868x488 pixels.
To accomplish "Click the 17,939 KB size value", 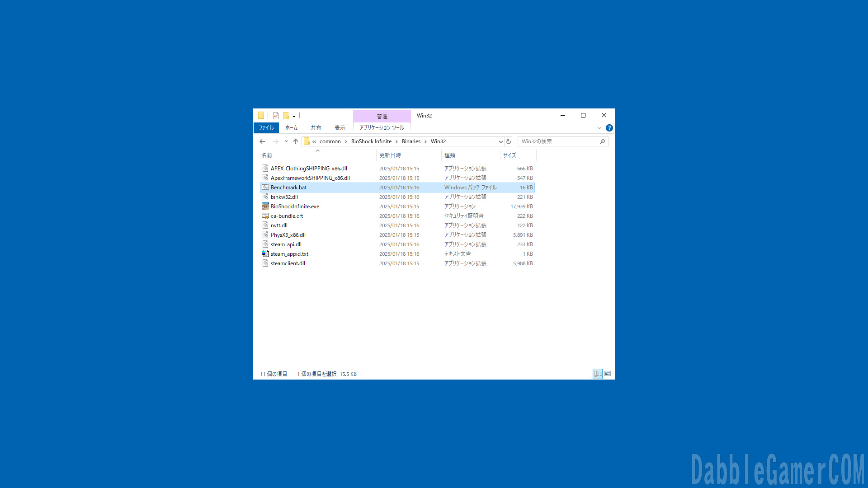I will click(522, 206).
